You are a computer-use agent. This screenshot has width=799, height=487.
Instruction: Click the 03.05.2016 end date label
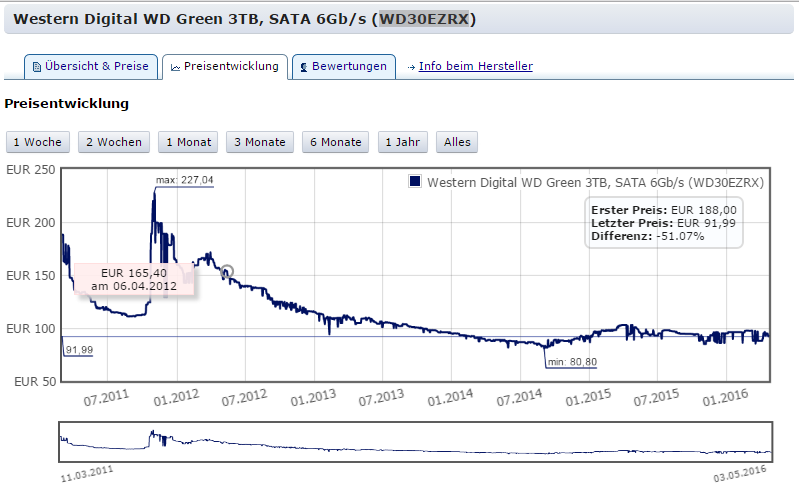click(x=740, y=474)
